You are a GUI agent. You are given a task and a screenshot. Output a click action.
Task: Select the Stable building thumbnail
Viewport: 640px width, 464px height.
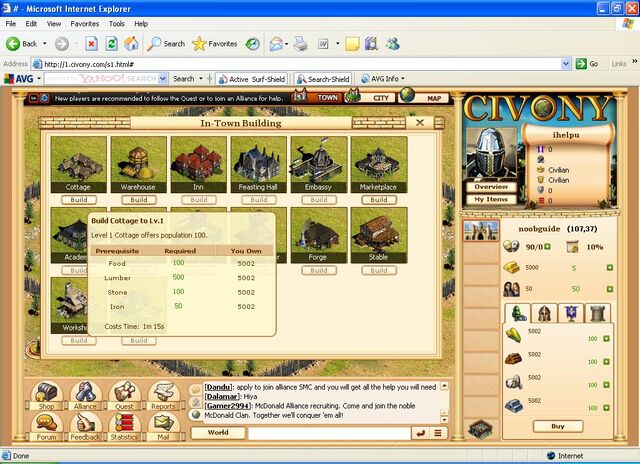click(379, 235)
